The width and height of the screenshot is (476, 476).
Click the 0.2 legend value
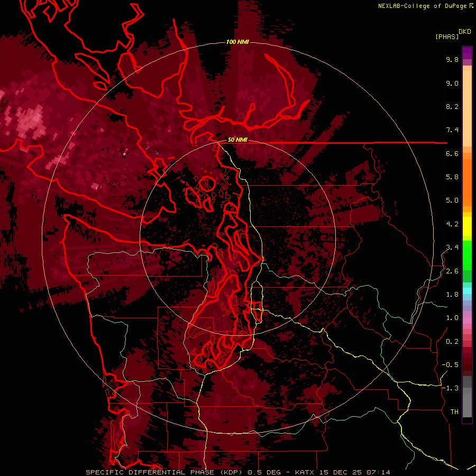click(452, 342)
